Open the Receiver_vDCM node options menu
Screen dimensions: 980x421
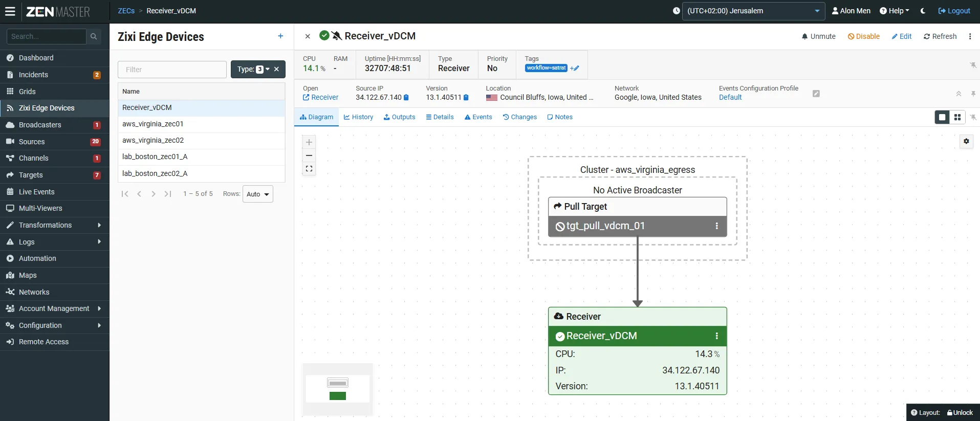[717, 336]
